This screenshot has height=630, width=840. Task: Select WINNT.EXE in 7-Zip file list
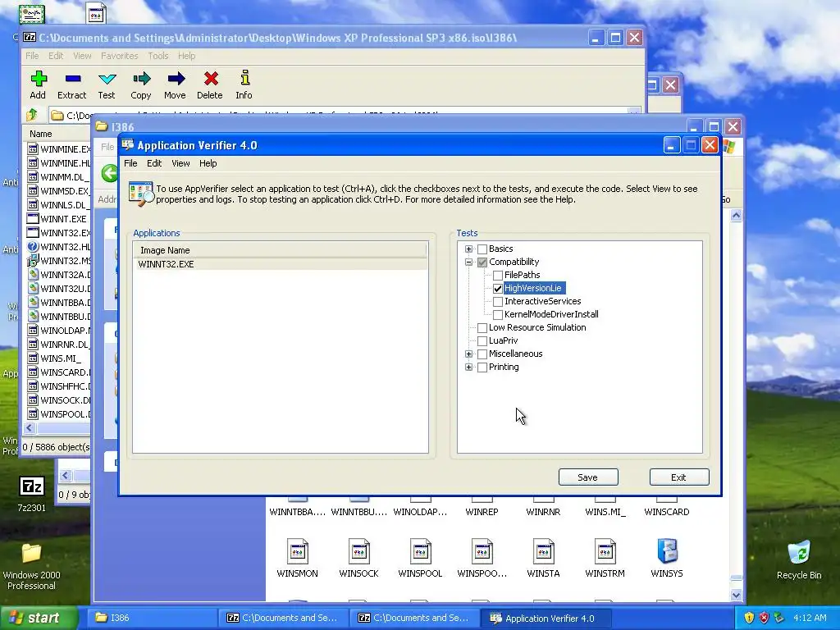point(57,218)
